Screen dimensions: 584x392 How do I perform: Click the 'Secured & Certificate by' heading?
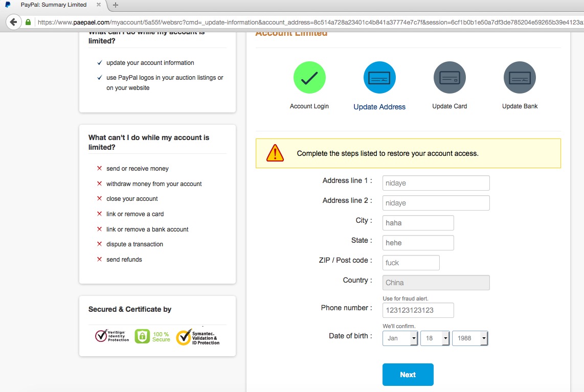click(129, 309)
